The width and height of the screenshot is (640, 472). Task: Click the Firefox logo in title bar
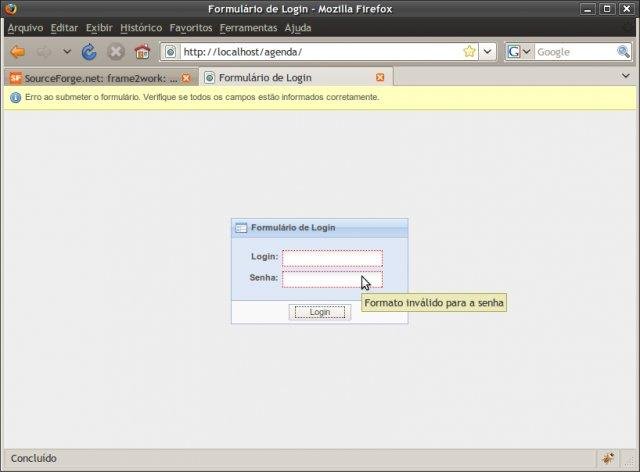(x=10, y=9)
